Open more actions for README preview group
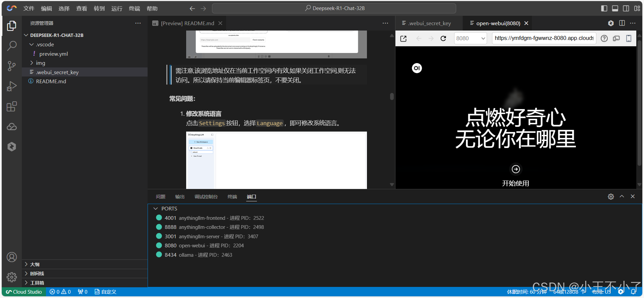 [x=385, y=23]
